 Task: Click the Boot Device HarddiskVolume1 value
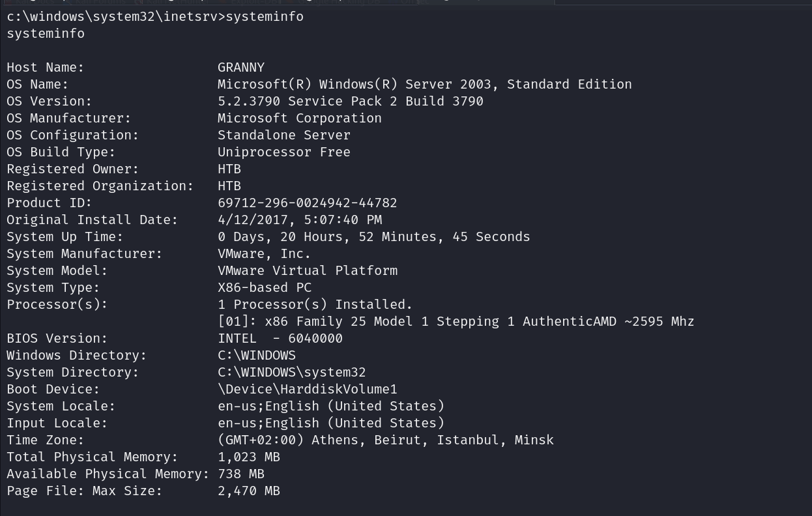point(307,389)
